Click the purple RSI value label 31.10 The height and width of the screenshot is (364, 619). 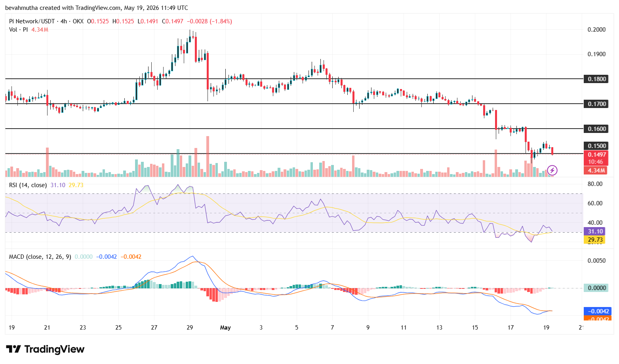click(595, 231)
